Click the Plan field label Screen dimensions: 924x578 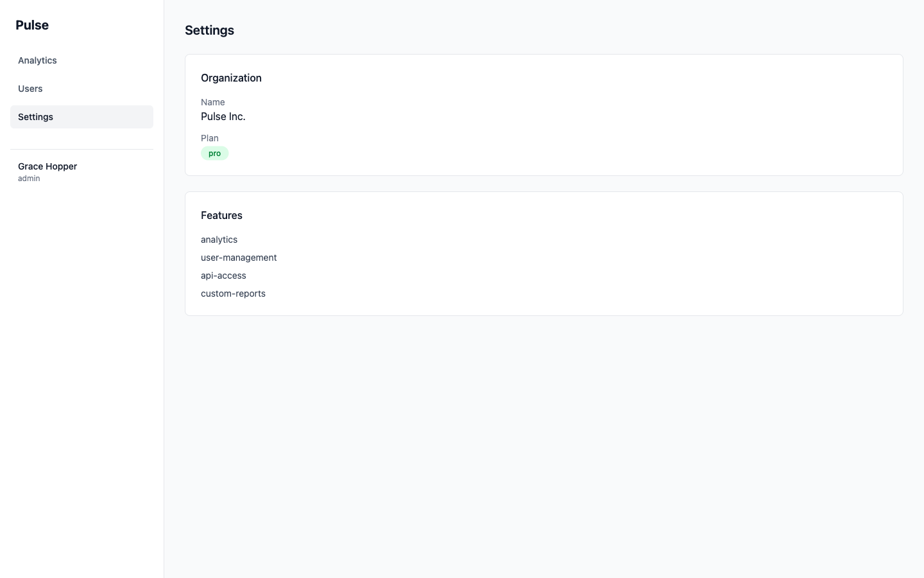pyautogui.click(x=209, y=138)
